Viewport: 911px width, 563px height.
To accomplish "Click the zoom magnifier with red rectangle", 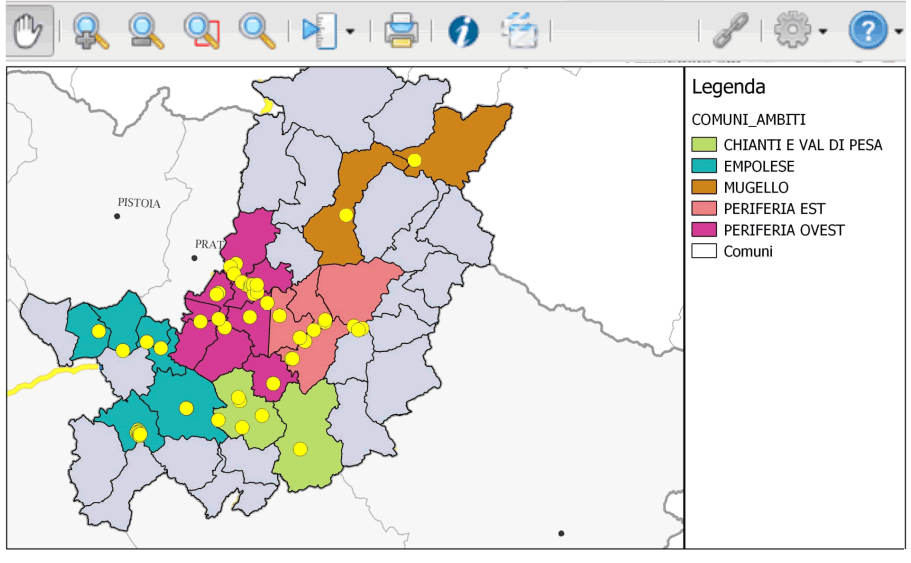I will click(201, 32).
